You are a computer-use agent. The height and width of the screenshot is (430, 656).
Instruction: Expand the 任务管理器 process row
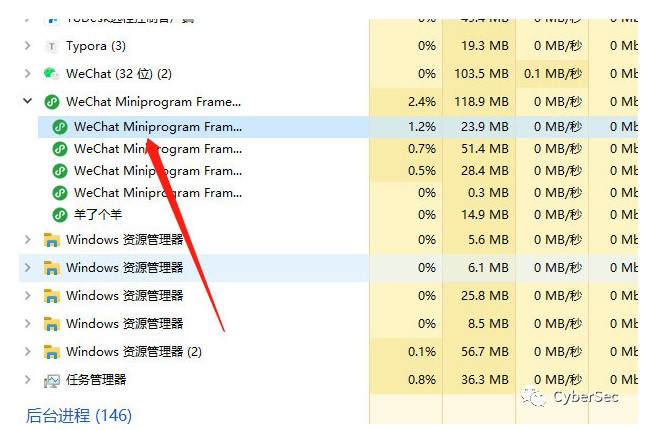pos(28,380)
